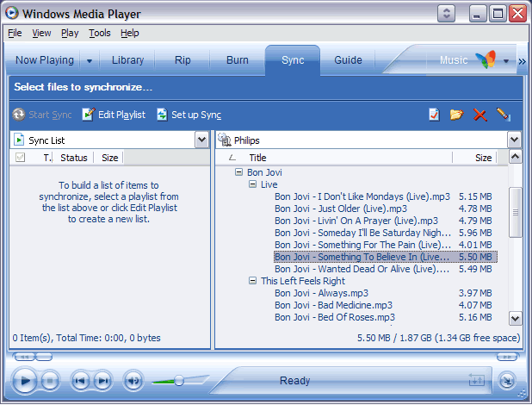Click the rewind seek button
The width and height of the screenshot is (532, 405).
click(x=23, y=357)
